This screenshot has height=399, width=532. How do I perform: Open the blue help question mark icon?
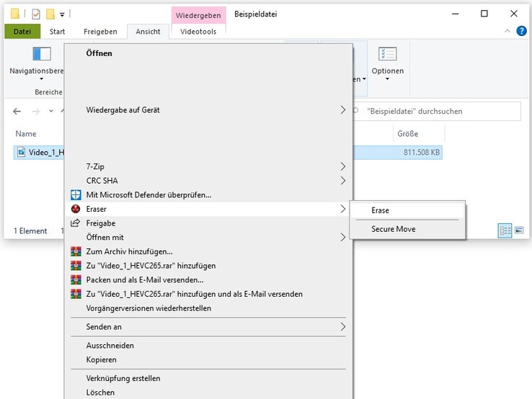[x=521, y=31]
